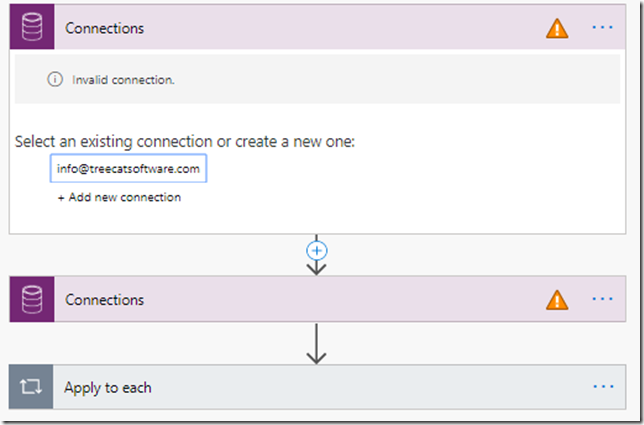Screen dimensions: 644x425
Task: Expand the Apply to each step
Action: click(x=317, y=386)
